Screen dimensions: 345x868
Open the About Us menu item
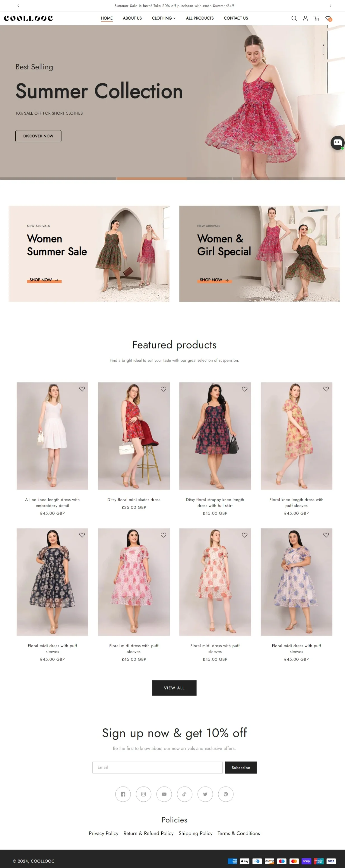coord(132,18)
